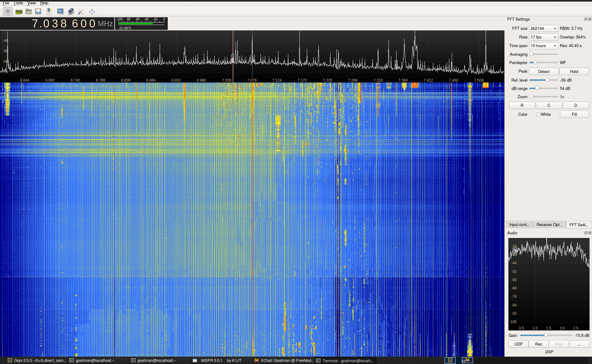Open the I/Q recording monitor icon
The height and width of the screenshot is (364, 592).
click(x=60, y=12)
